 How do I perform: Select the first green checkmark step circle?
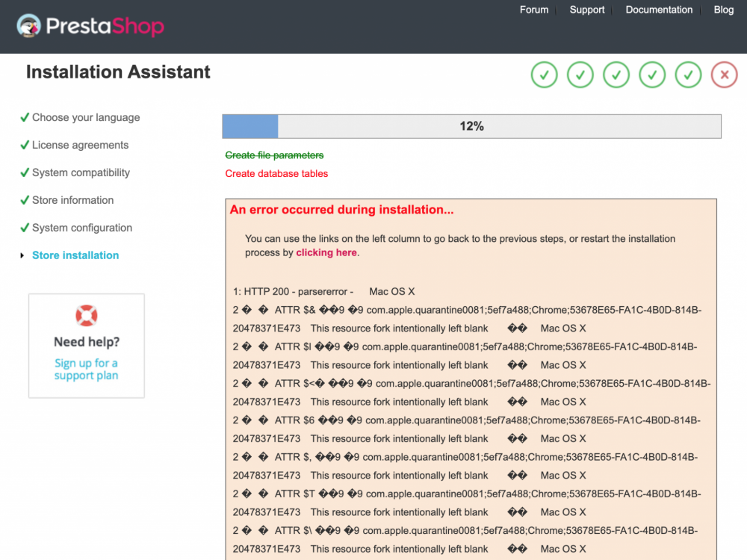[544, 75]
